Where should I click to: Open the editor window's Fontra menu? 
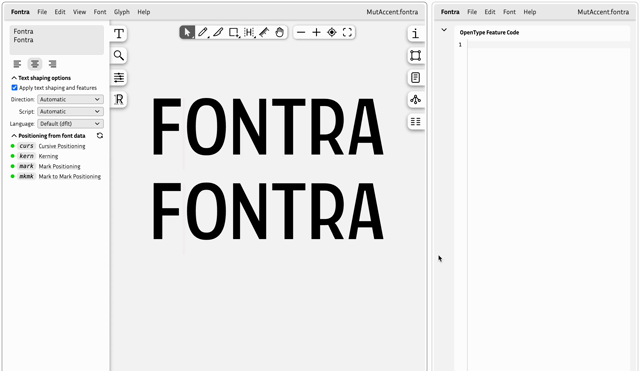20,12
